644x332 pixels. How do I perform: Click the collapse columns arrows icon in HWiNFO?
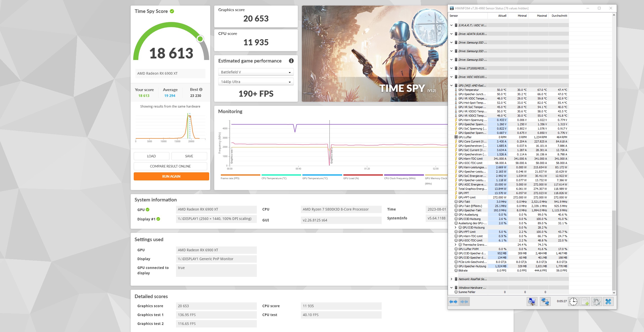(465, 302)
